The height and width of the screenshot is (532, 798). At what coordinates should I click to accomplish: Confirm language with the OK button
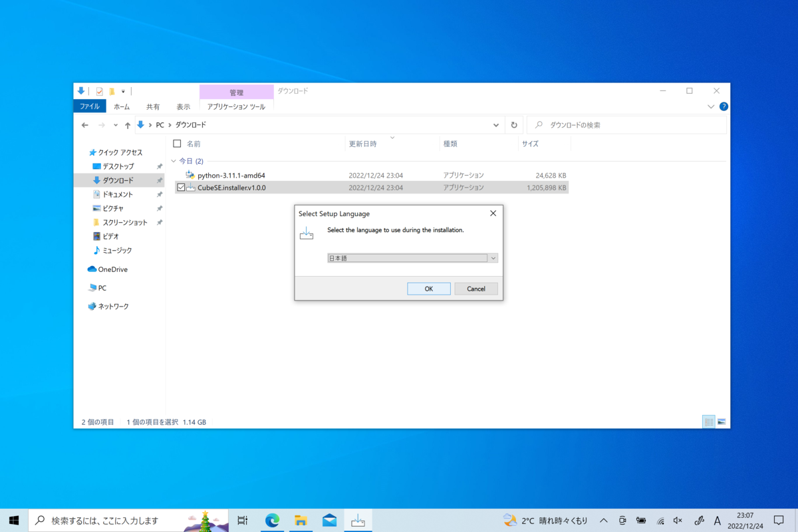429,289
